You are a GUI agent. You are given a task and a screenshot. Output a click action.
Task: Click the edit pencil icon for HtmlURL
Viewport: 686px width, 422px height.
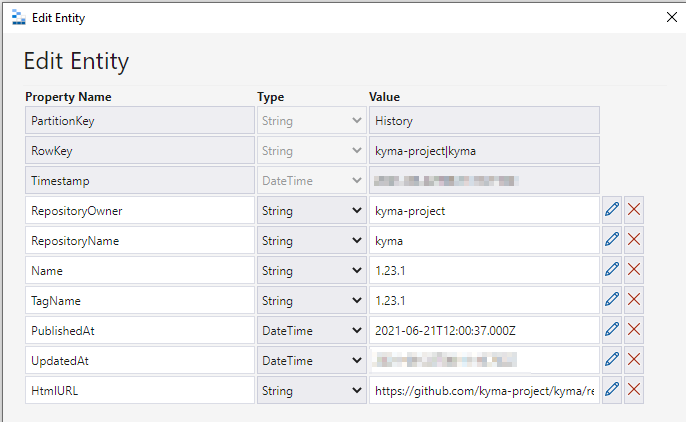[612, 390]
